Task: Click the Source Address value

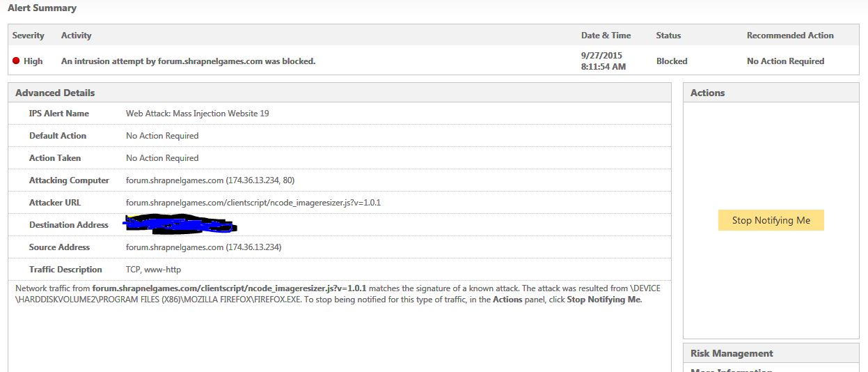Action: pos(203,247)
